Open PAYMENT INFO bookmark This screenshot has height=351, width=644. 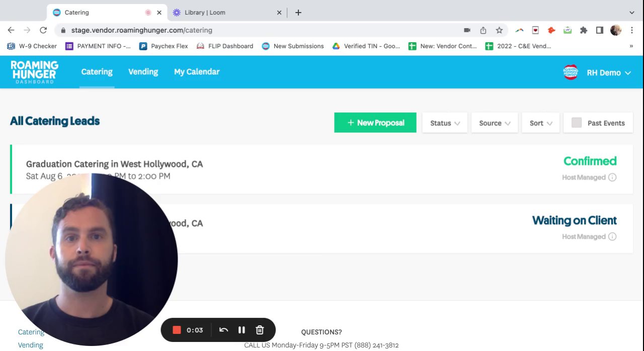point(98,46)
